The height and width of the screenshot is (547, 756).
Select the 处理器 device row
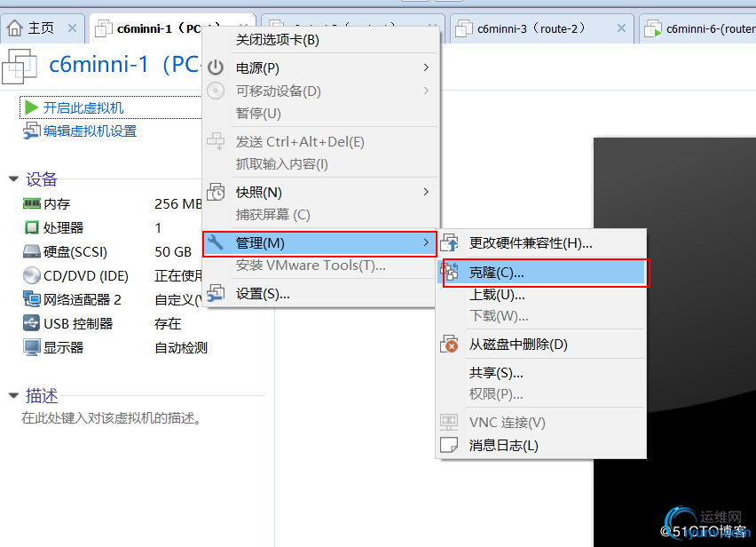click(x=112, y=227)
